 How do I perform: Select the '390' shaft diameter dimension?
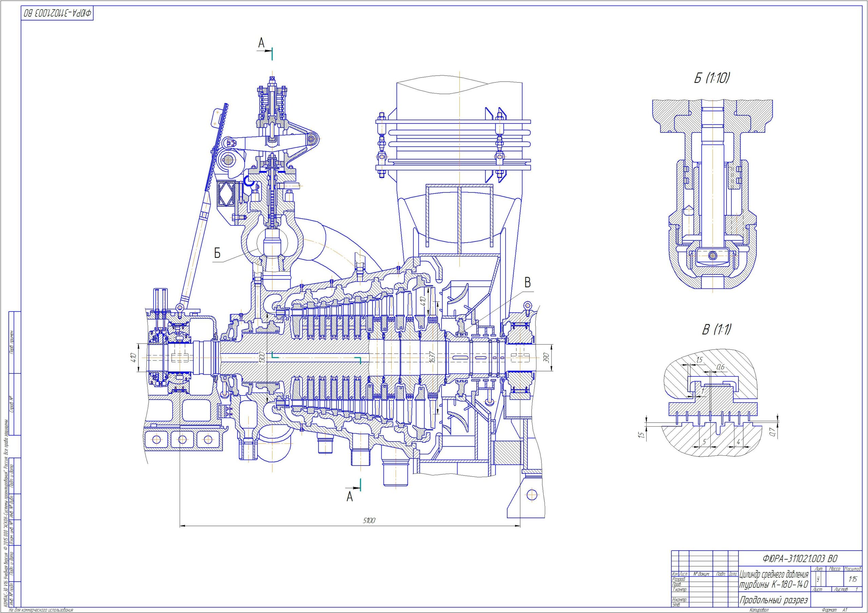tap(546, 357)
